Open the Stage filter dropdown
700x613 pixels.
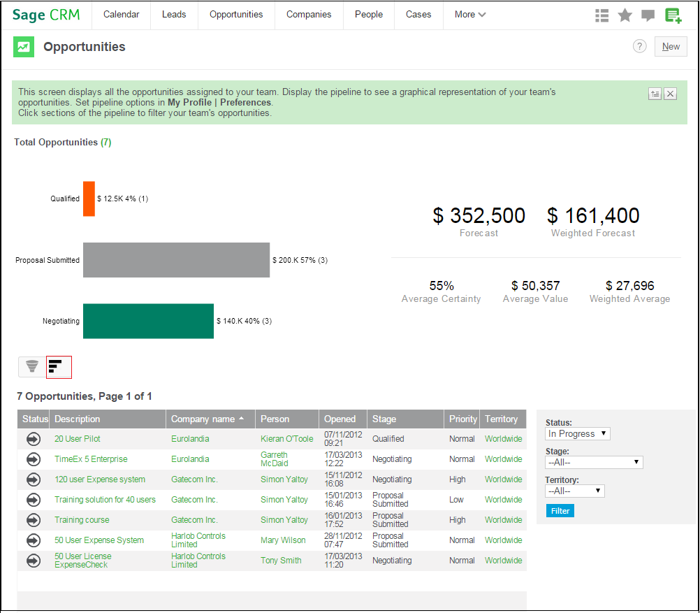coord(594,463)
